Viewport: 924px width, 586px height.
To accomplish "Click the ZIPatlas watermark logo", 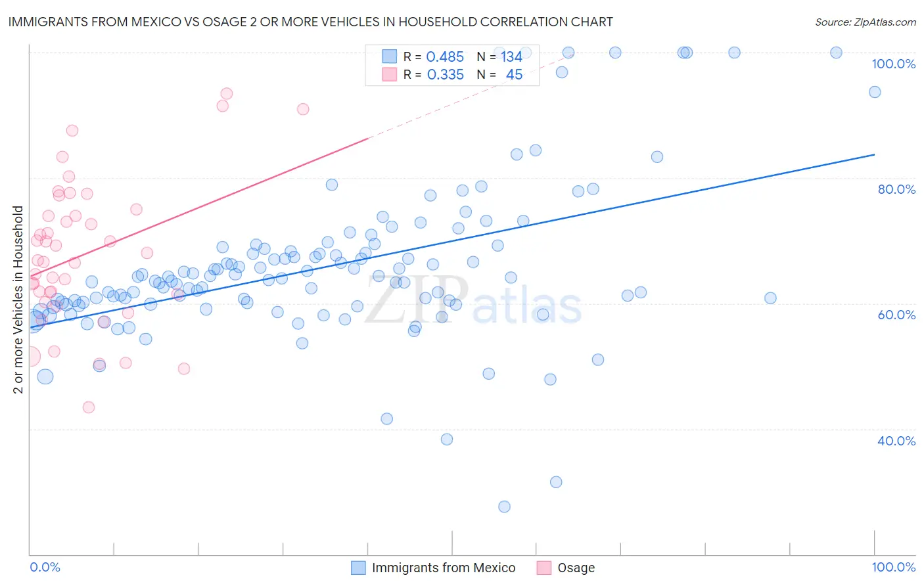I will click(x=473, y=301).
